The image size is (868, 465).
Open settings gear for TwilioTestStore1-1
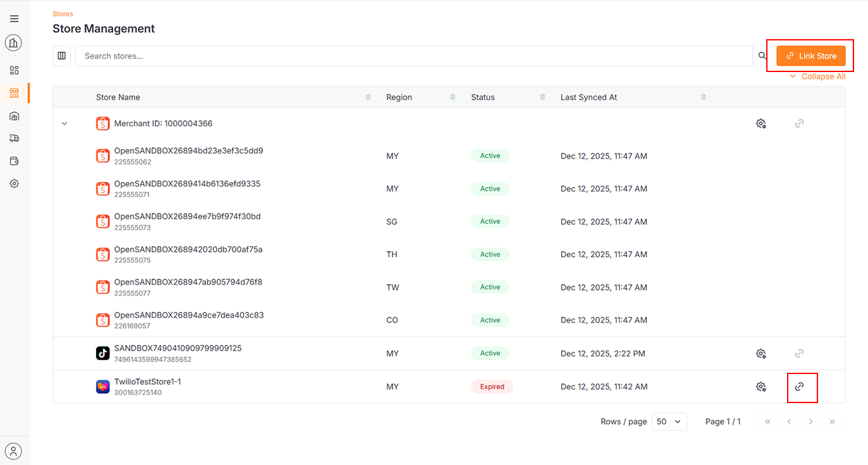click(761, 387)
